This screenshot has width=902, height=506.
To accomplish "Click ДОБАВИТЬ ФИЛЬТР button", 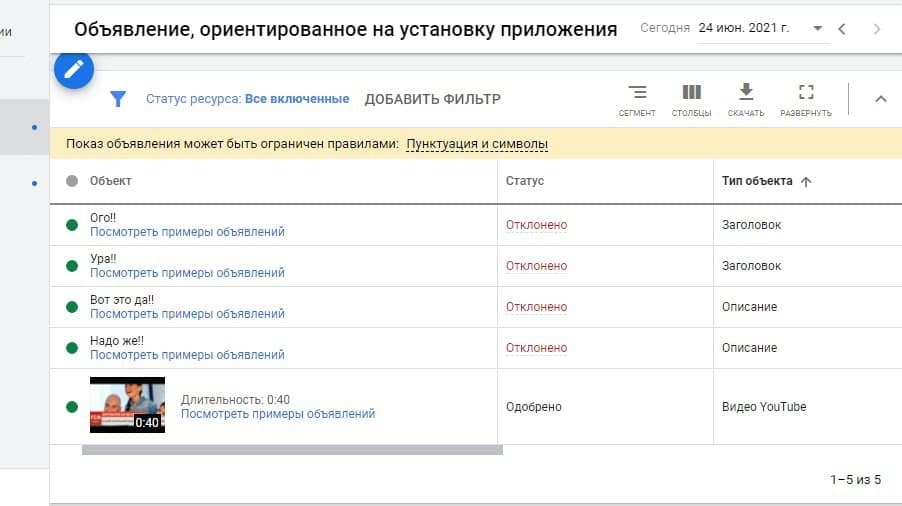I will coord(433,99).
